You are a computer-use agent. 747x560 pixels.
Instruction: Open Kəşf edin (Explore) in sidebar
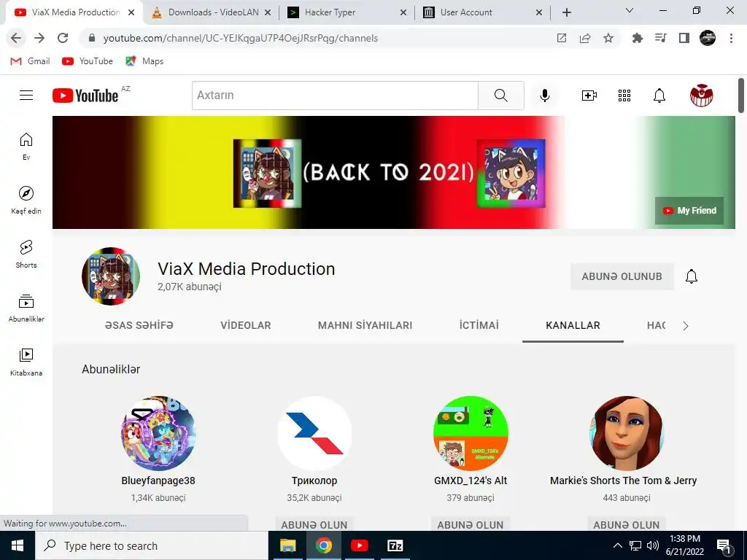coord(26,200)
